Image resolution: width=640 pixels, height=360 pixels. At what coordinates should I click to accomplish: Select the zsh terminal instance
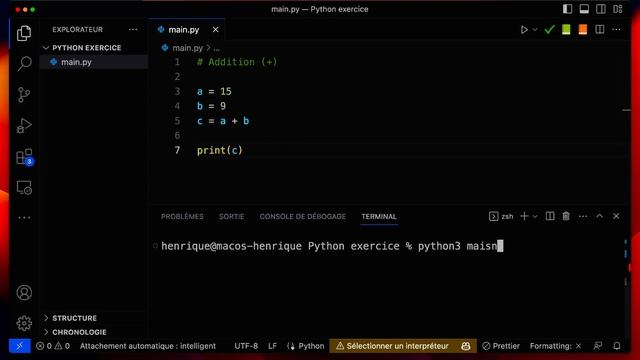point(501,216)
